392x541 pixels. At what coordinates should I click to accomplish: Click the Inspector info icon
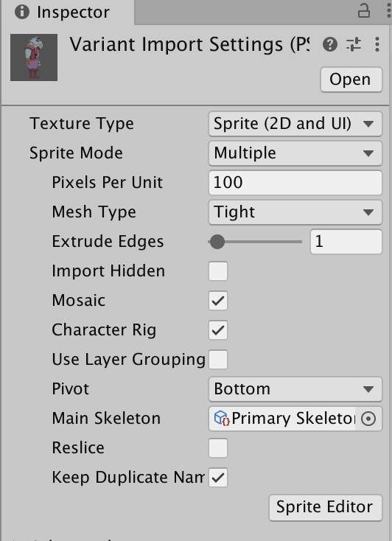click(22, 12)
